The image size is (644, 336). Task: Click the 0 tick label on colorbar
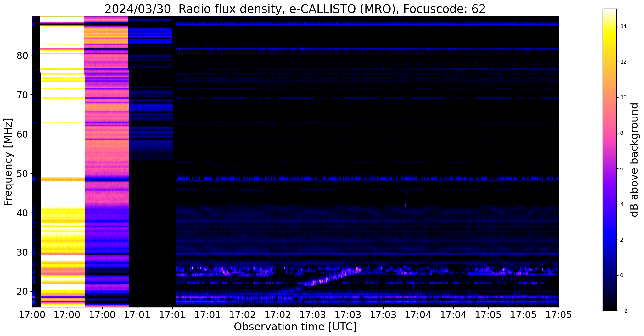coord(621,276)
